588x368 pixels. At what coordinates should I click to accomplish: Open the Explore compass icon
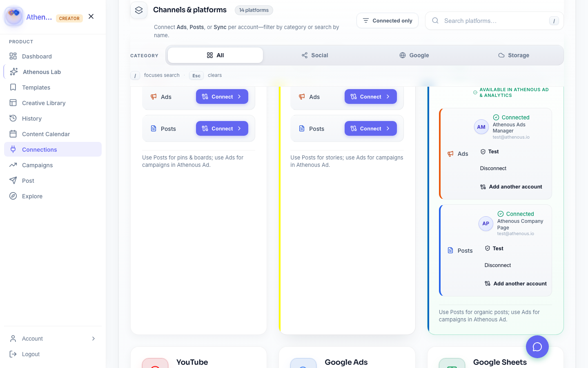13,196
